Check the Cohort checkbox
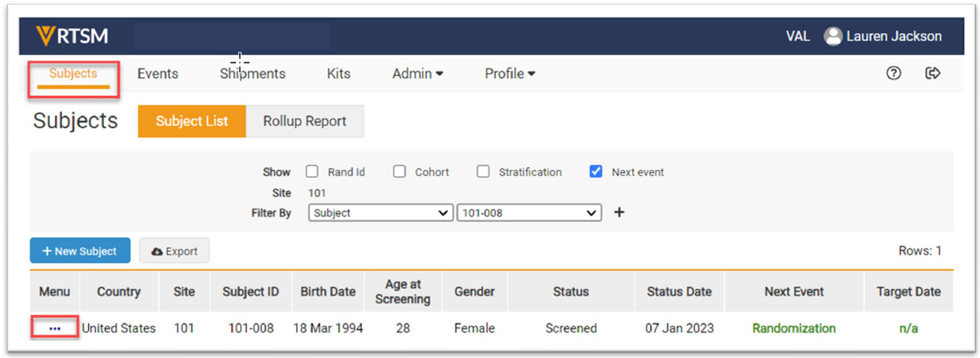This screenshot has height=358, width=980. [x=400, y=172]
